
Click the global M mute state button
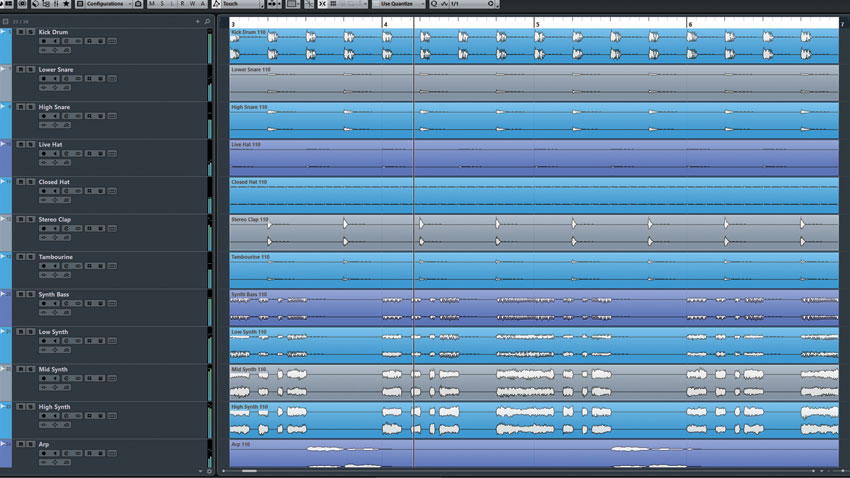click(x=152, y=4)
